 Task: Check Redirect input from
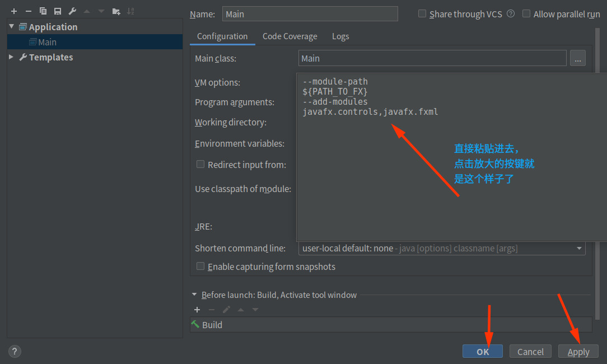tap(200, 164)
